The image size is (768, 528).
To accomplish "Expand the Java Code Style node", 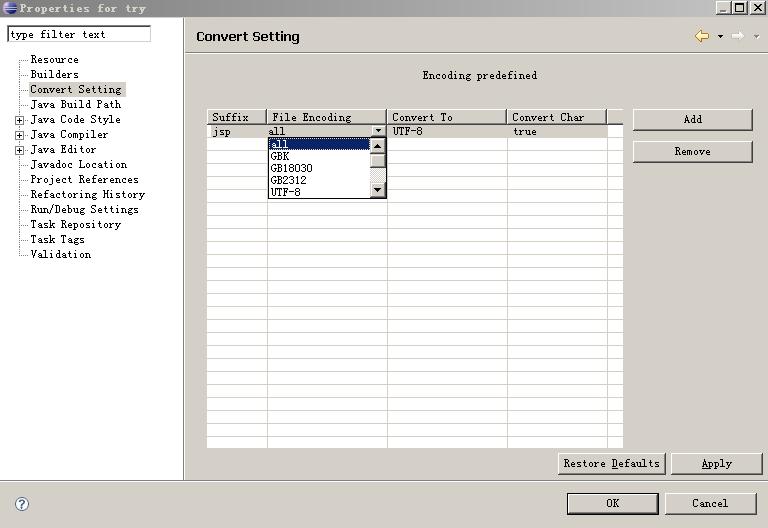I will click(x=19, y=120).
